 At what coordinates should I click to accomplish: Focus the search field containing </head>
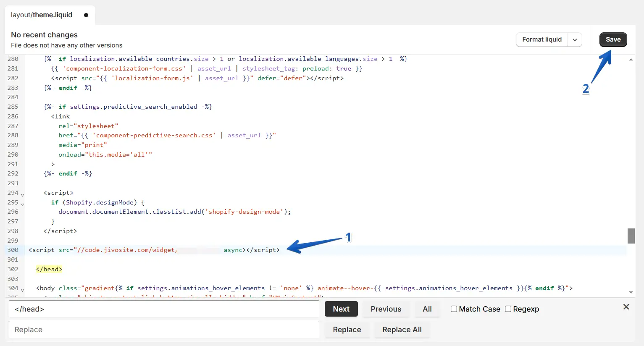click(164, 309)
